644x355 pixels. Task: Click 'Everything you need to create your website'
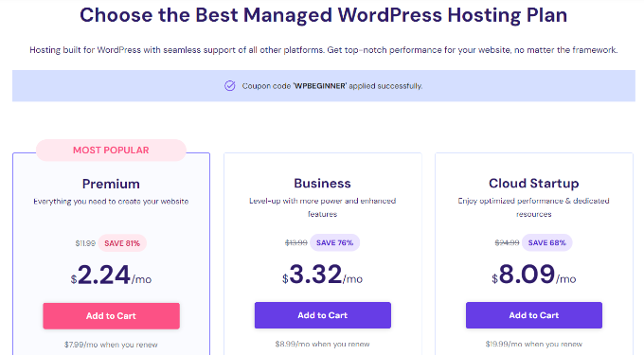pyautogui.click(x=111, y=202)
